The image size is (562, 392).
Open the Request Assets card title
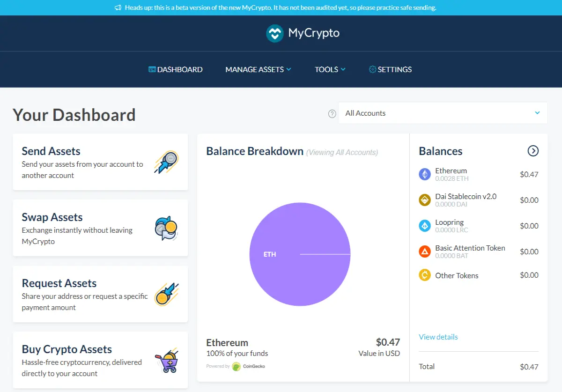point(59,283)
